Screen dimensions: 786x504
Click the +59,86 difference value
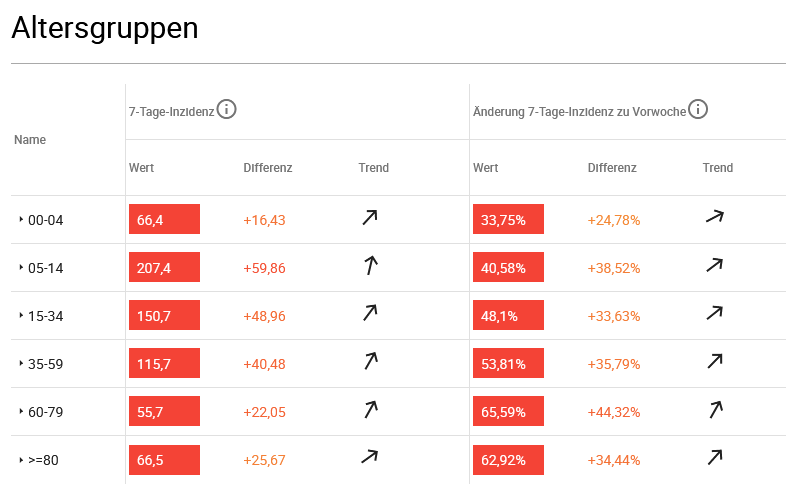[x=264, y=268]
